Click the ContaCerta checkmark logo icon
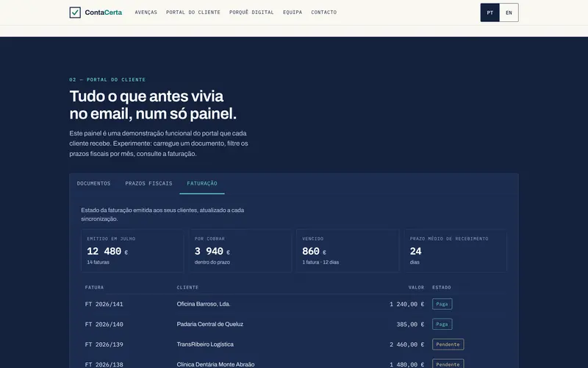Image resolution: width=588 pixels, height=368 pixels. (75, 13)
